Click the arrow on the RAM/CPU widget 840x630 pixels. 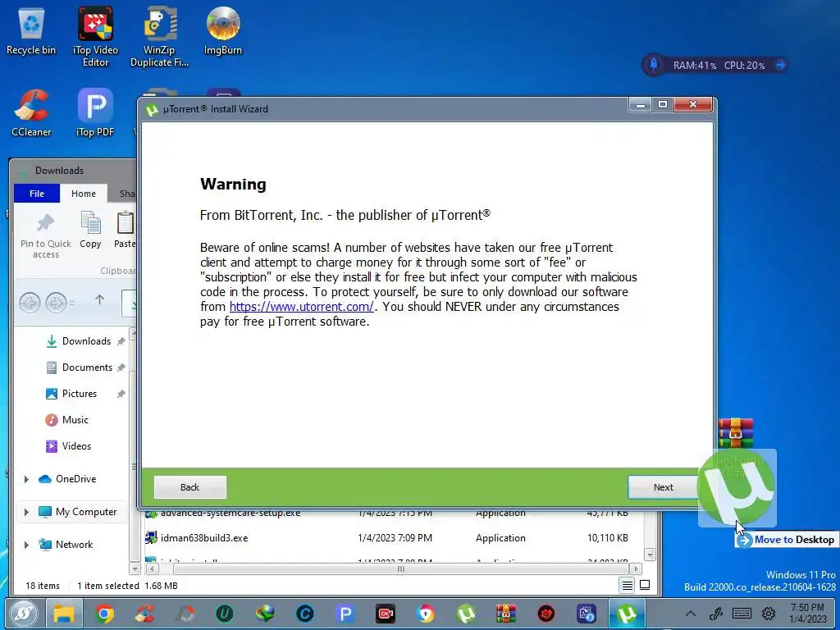pos(781,65)
